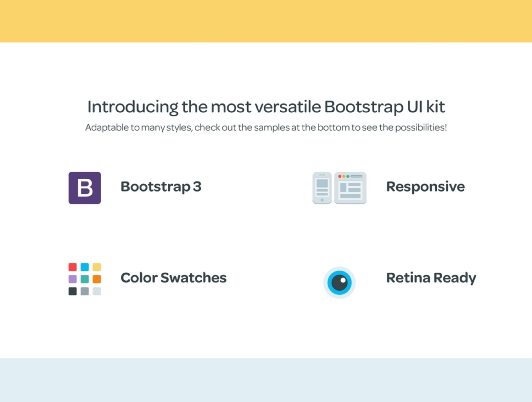Click the mobile phone icon beside Responsive
This screenshot has height=402, width=532.
(322, 188)
